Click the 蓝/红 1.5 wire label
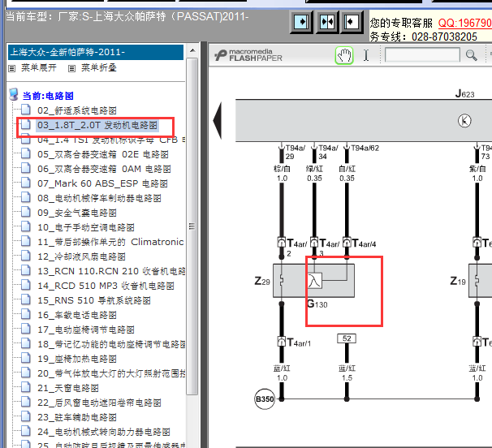The height and width of the screenshot is (448, 492). pos(347,373)
